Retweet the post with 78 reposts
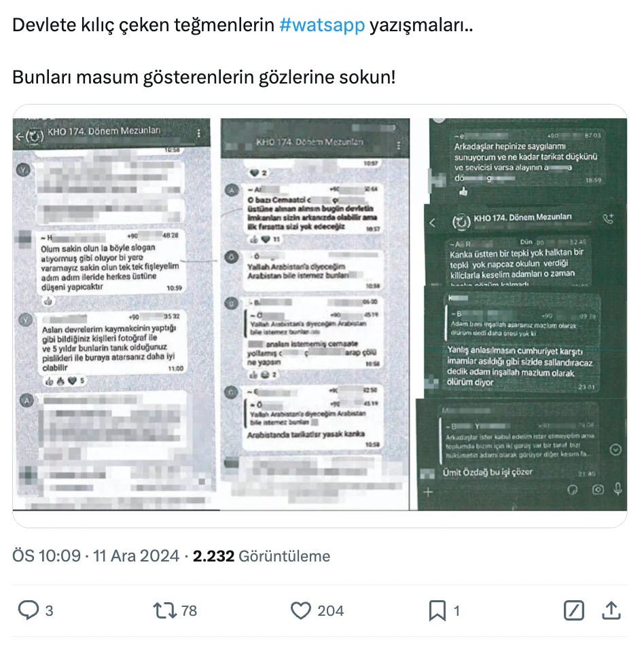644x645 pixels. pos(164,610)
